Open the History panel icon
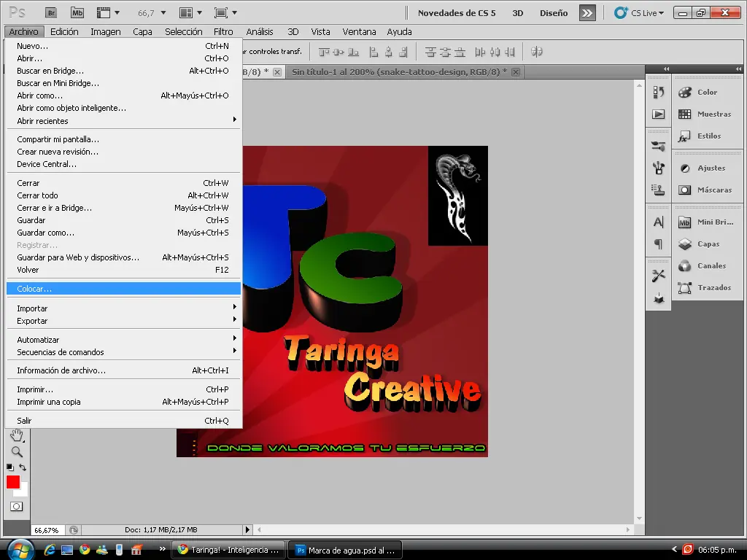The width and height of the screenshot is (747, 560). click(659, 92)
